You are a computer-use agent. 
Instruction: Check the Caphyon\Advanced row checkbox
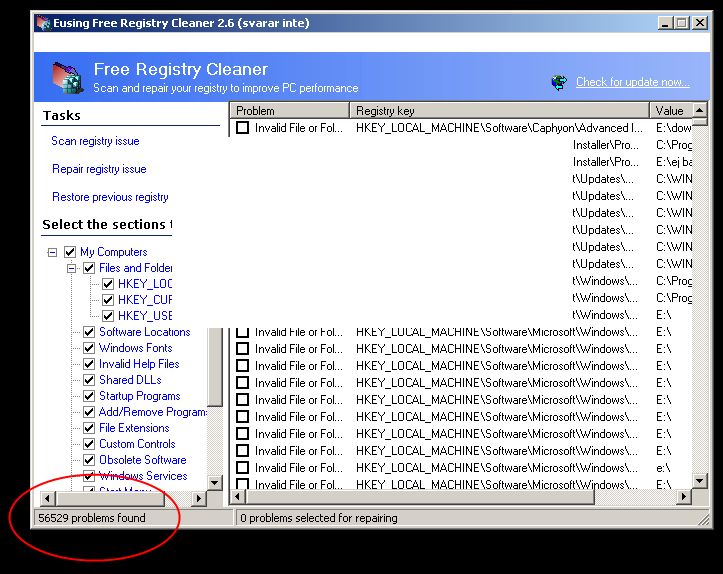242,128
